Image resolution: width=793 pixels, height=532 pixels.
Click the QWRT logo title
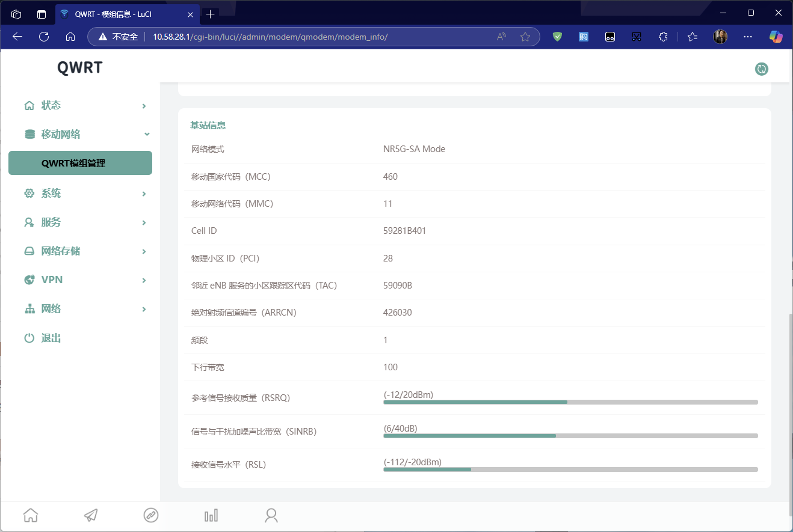tap(80, 67)
